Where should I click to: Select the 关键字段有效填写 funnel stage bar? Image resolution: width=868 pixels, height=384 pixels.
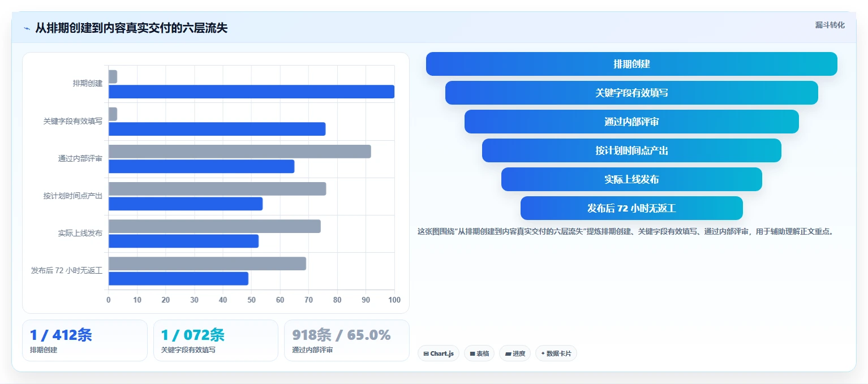click(631, 93)
